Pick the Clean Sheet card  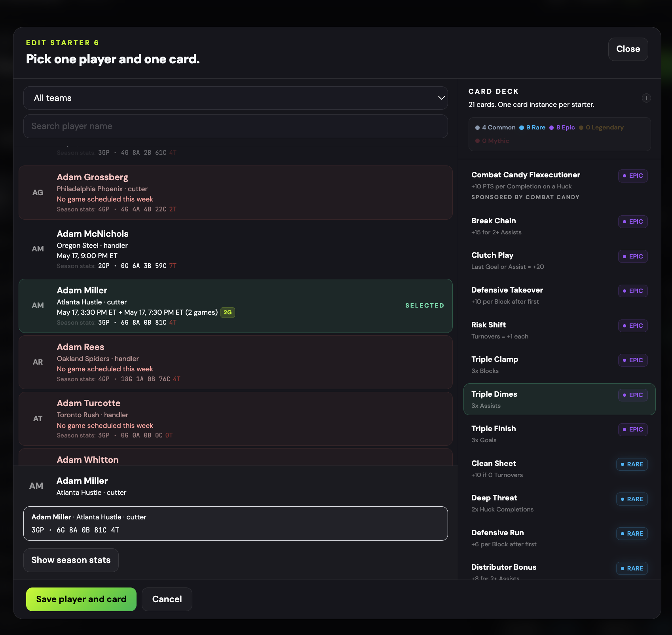click(559, 469)
